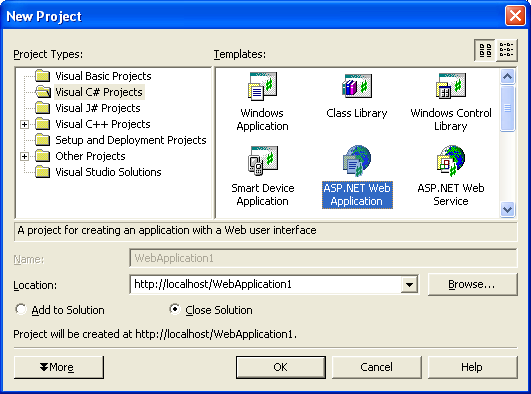Screen dimensions: 531x394
Task: Select the Add to Solution radio button
Action: [21, 309]
